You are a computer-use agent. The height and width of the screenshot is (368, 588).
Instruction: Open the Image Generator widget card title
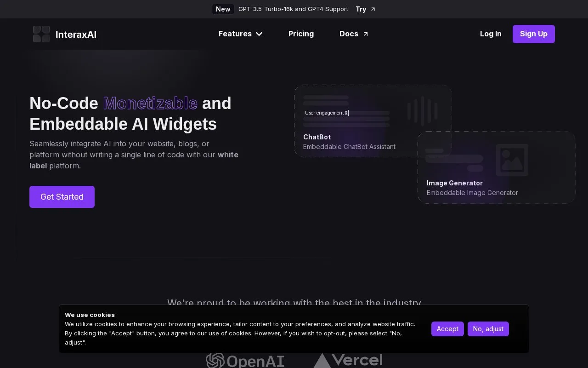tap(455, 183)
